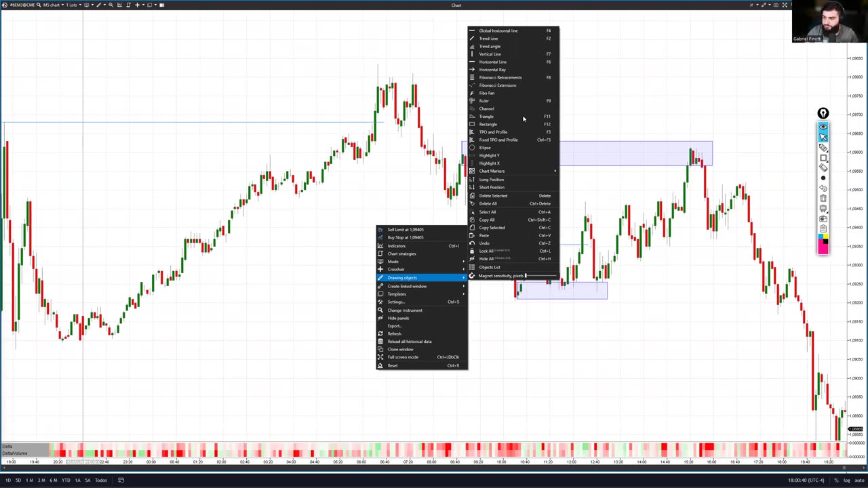The width and height of the screenshot is (868, 488).
Task: Select the Ruler tool
Action: [x=513, y=101]
